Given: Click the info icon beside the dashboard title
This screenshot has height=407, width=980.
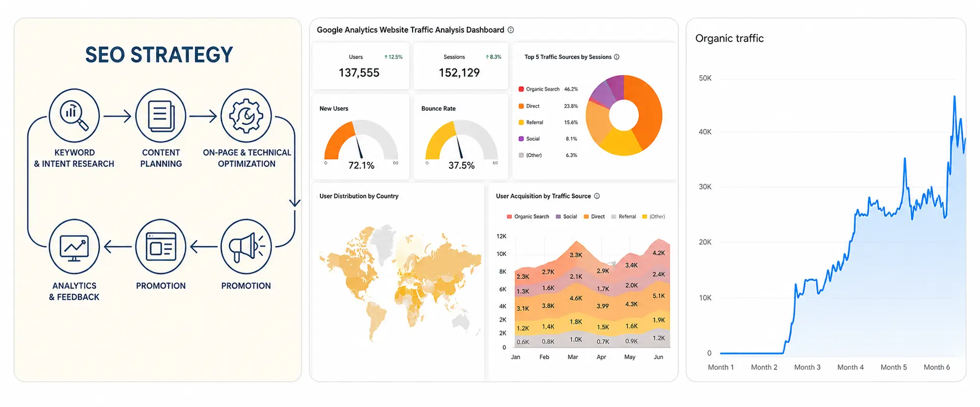Looking at the screenshot, I should 510,30.
